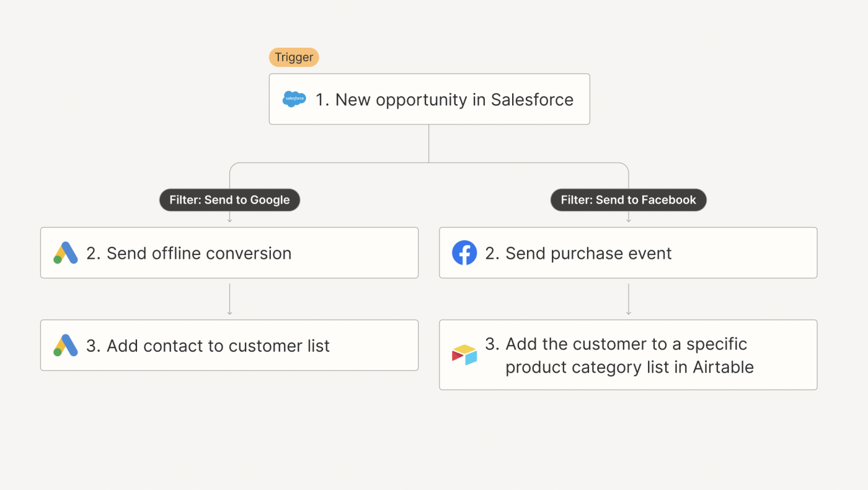The image size is (868, 490).
Task: Click Google Ads icon beside Add contact step
Action: pyautogui.click(x=66, y=345)
